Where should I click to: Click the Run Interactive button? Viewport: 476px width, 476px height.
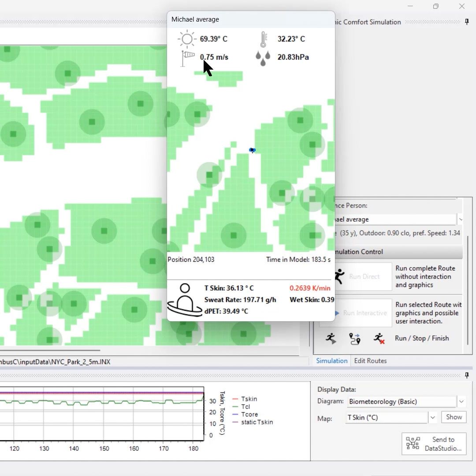(365, 313)
